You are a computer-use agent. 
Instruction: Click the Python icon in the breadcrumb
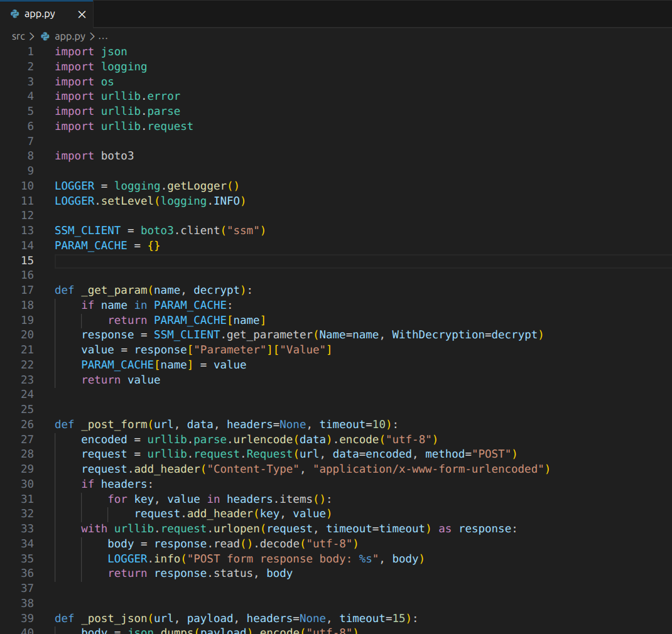(x=45, y=37)
